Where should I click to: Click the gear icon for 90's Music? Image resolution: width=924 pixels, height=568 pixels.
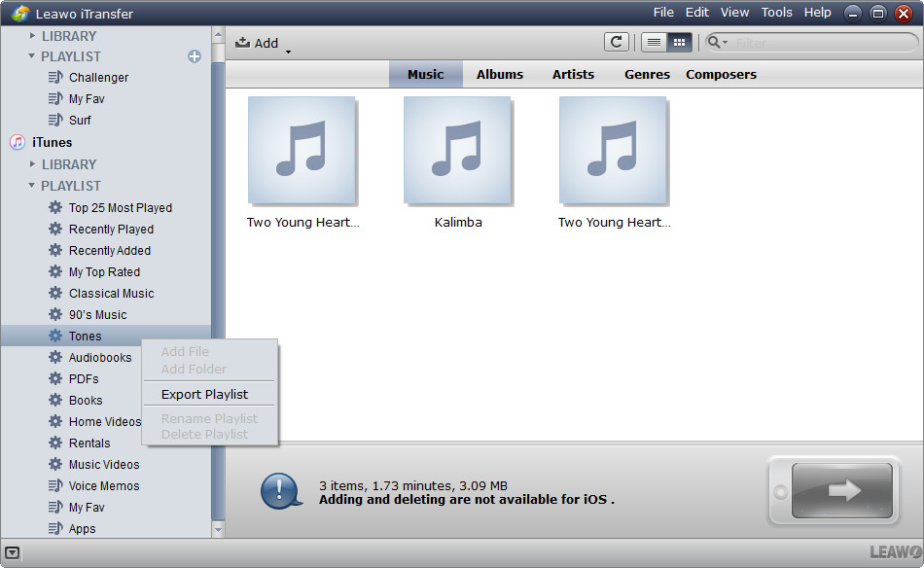point(55,314)
